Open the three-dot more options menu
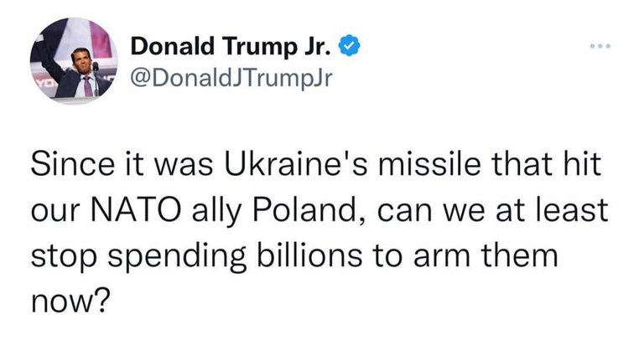 pyautogui.click(x=600, y=46)
